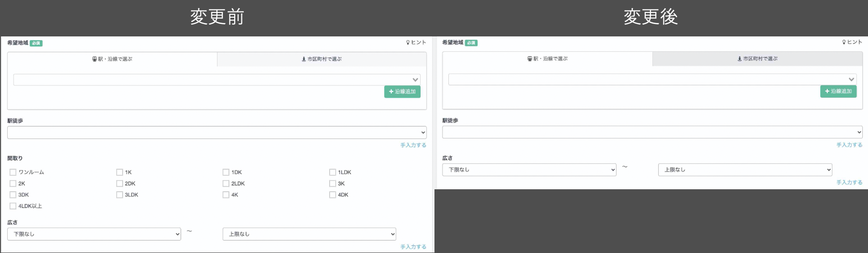Image resolution: width=868 pixels, height=253 pixels.
Task: Check the 4DK checkbox
Action: coord(332,195)
